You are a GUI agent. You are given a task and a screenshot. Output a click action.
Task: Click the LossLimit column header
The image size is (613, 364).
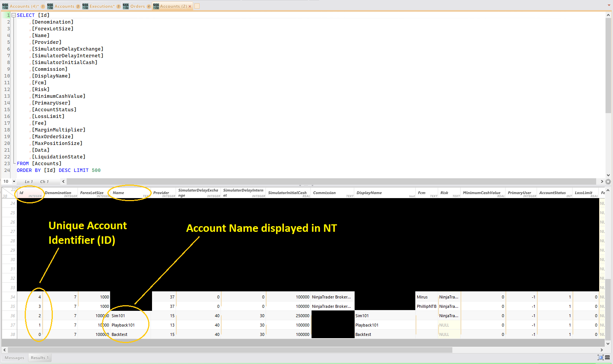click(x=586, y=193)
